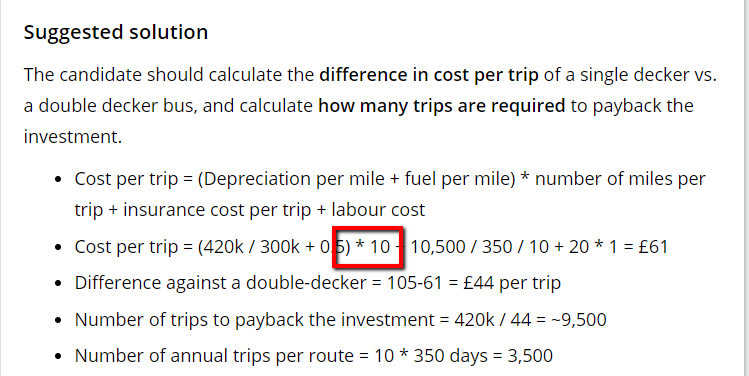Click the "420k / 44" division expression
749x376 pixels.
[x=492, y=320]
